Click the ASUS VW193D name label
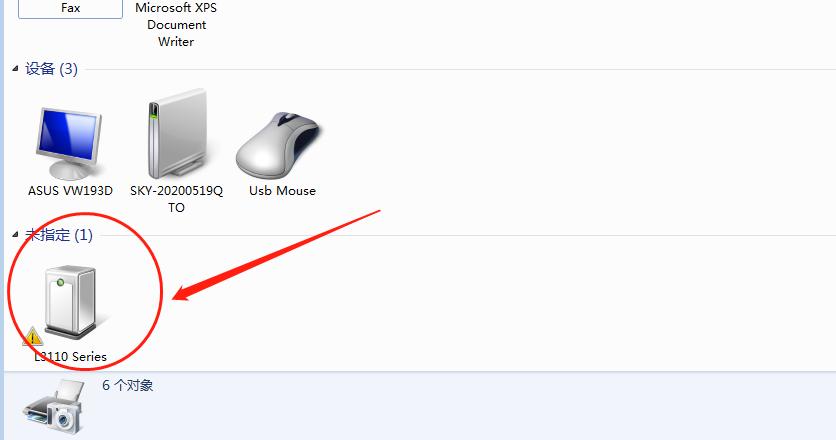Image resolution: width=836 pixels, height=440 pixels. [70, 190]
